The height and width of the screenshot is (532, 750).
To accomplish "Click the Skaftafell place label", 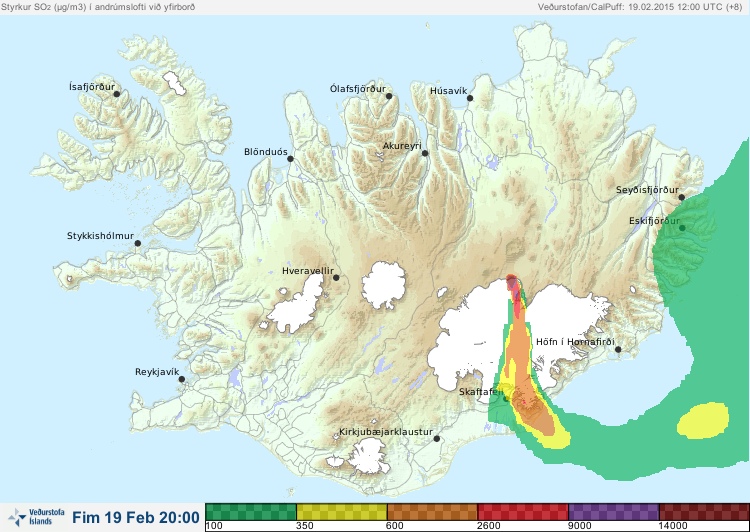I will [481, 392].
